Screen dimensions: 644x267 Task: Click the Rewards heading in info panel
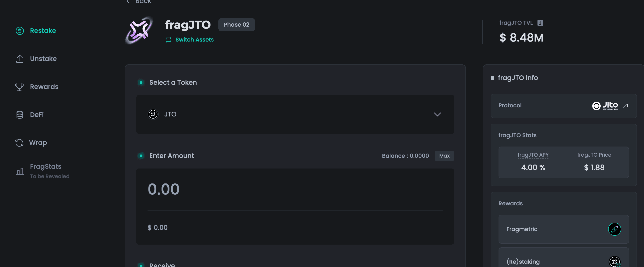510,204
